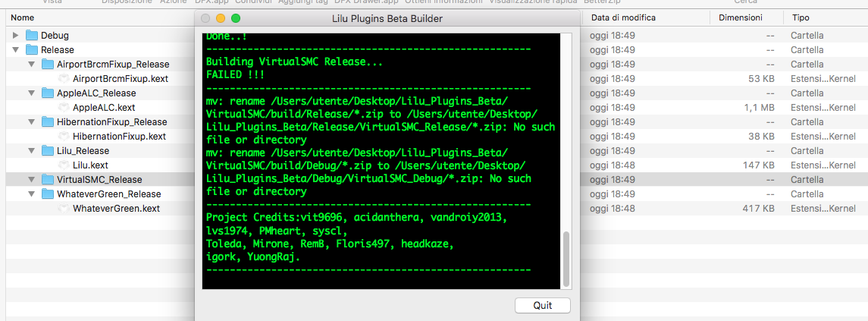
Task: Click the AppleALC.kext file name
Action: tap(104, 108)
